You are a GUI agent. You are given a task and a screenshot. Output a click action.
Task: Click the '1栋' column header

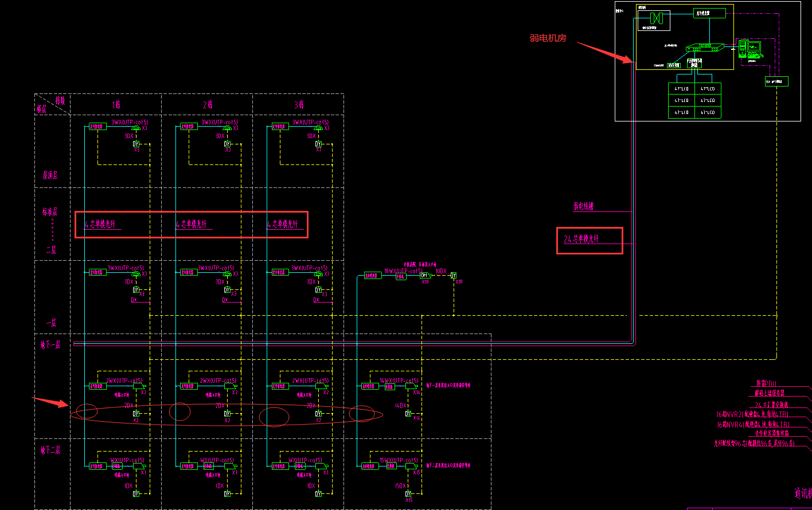click(x=116, y=105)
